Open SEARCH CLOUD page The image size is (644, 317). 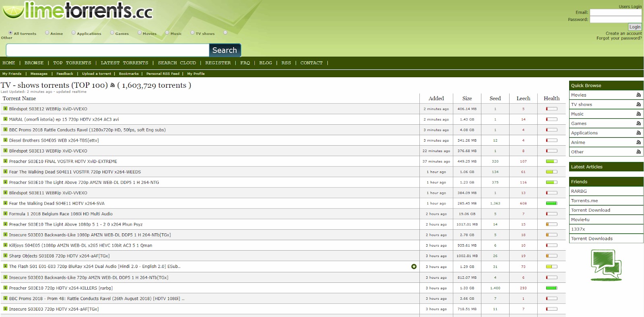177,63
